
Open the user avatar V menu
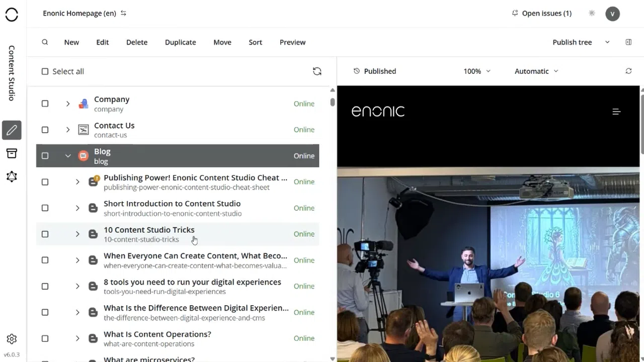pyautogui.click(x=612, y=14)
